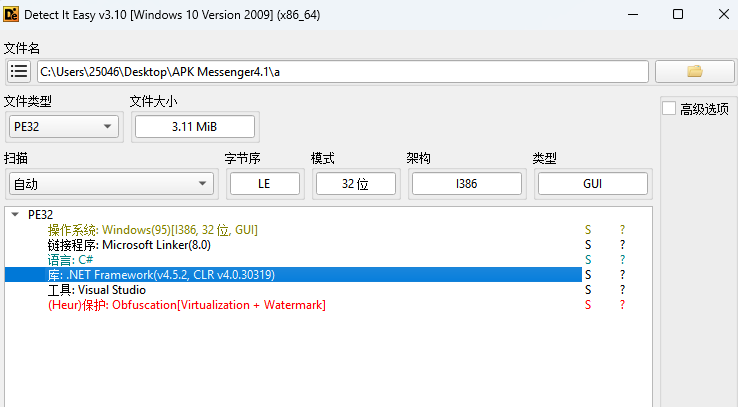Click ? in the 操作系统 row
Image resolution: width=738 pixels, height=407 pixels.
point(622,230)
